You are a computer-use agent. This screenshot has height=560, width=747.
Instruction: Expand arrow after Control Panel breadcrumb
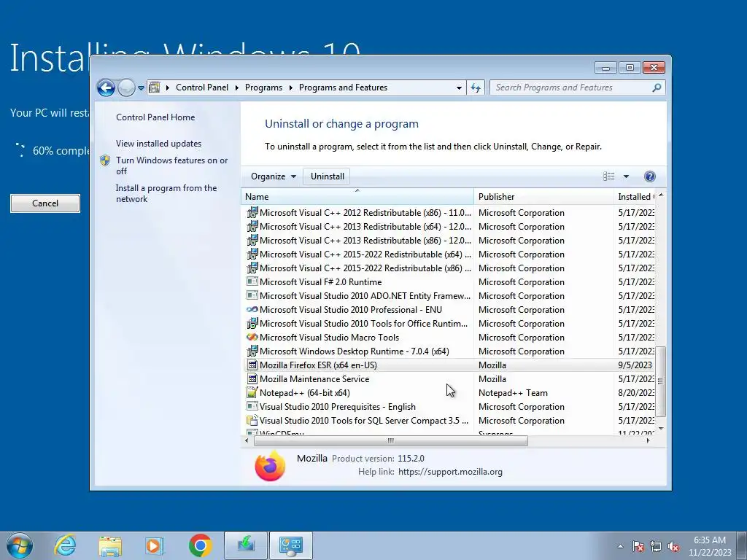[237, 87]
